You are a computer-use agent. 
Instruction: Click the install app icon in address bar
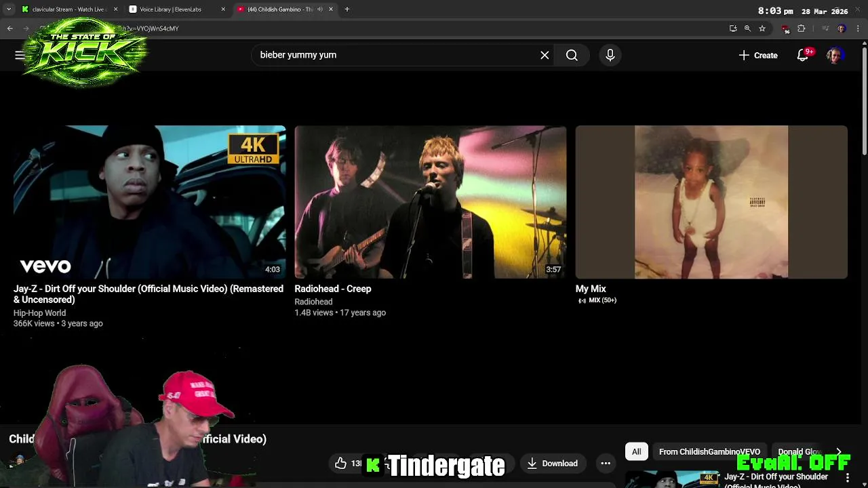tap(733, 28)
